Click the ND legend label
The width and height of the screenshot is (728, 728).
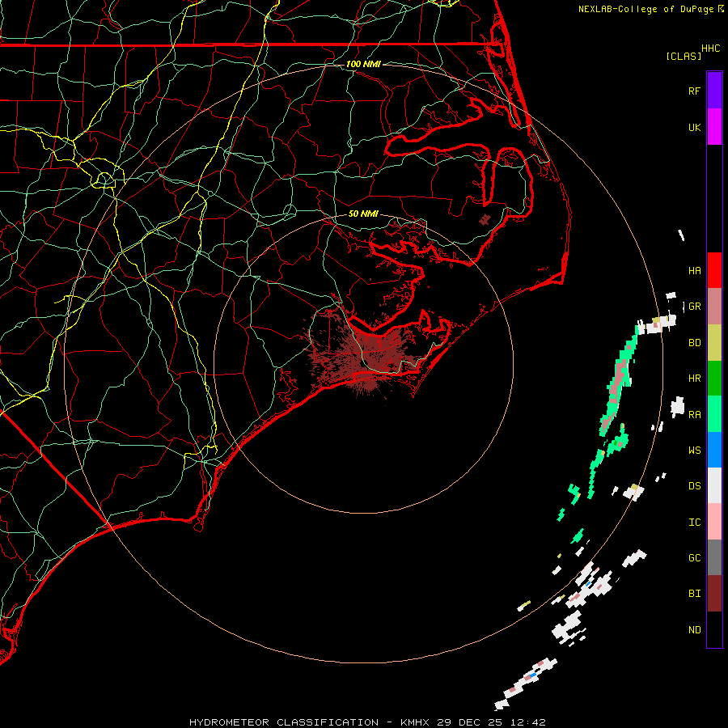pos(694,629)
